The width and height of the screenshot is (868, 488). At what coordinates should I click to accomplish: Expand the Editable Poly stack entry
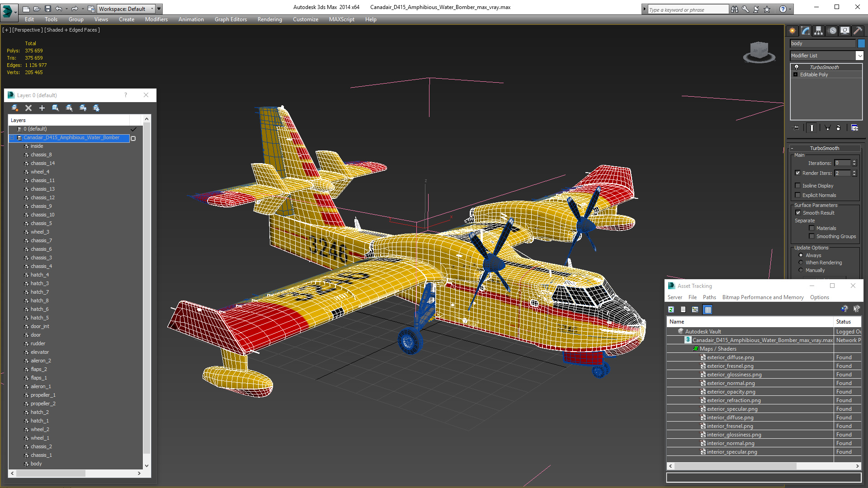click(x=795, y=75)
